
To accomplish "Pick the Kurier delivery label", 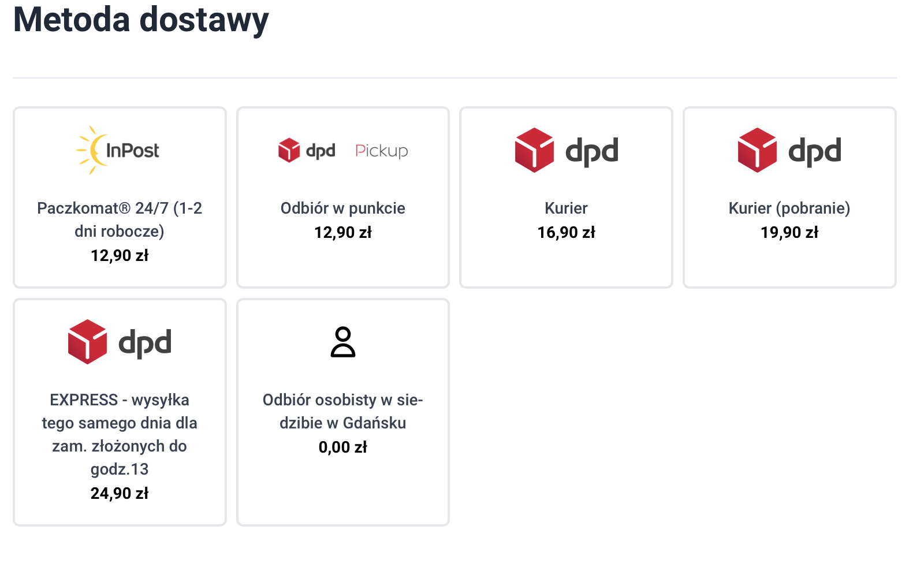I will point(566,208).
